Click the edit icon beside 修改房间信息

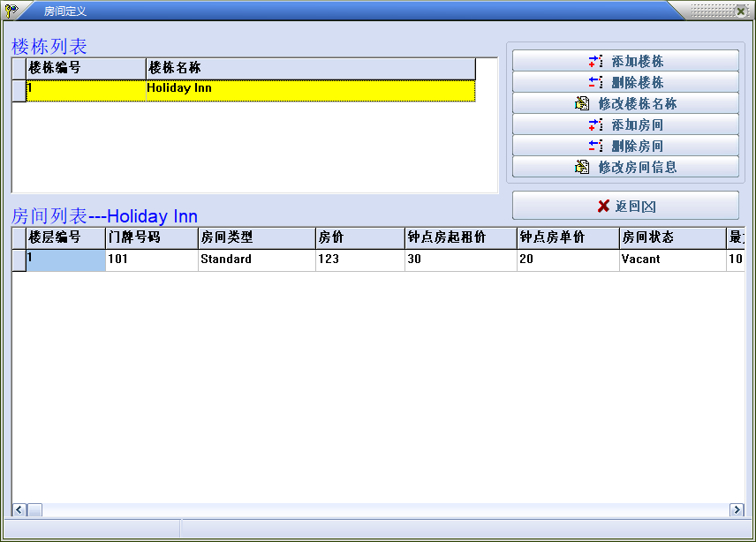582,167
